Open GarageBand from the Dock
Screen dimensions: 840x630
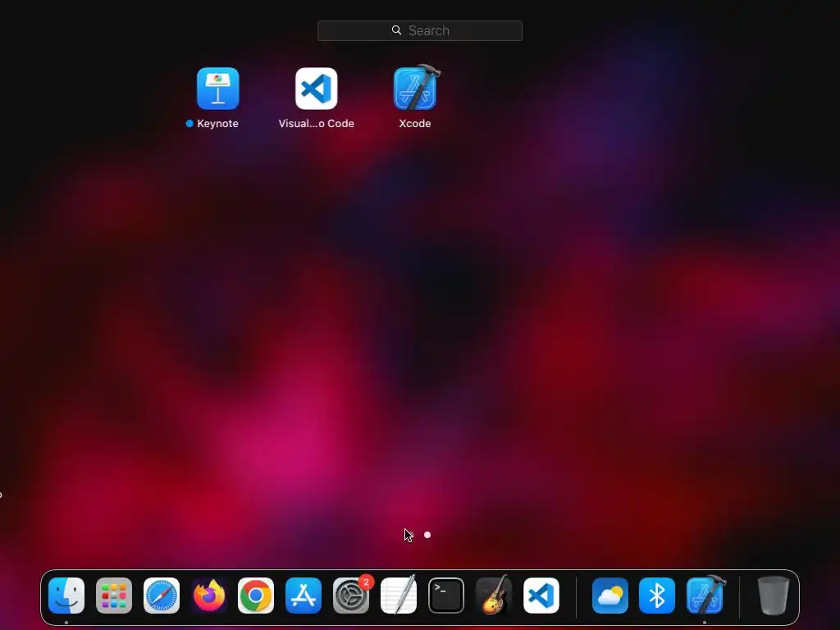493,595
